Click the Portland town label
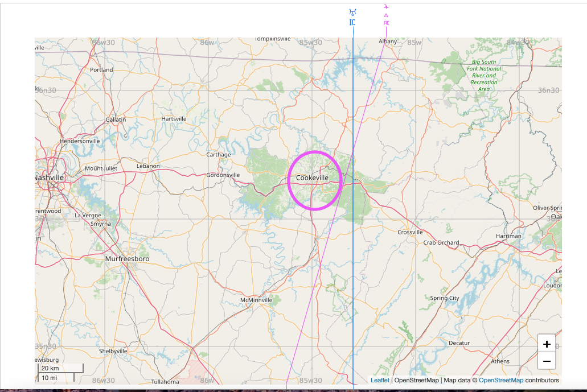This screenshot has height=392, width=587. (x=101, y=69)
